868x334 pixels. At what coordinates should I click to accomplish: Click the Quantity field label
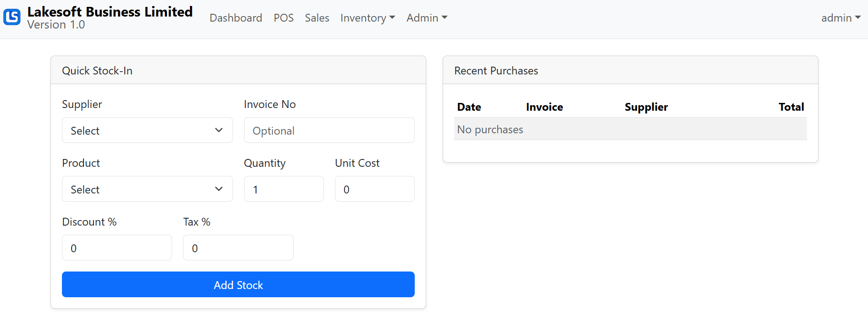(x=265, y=163)
